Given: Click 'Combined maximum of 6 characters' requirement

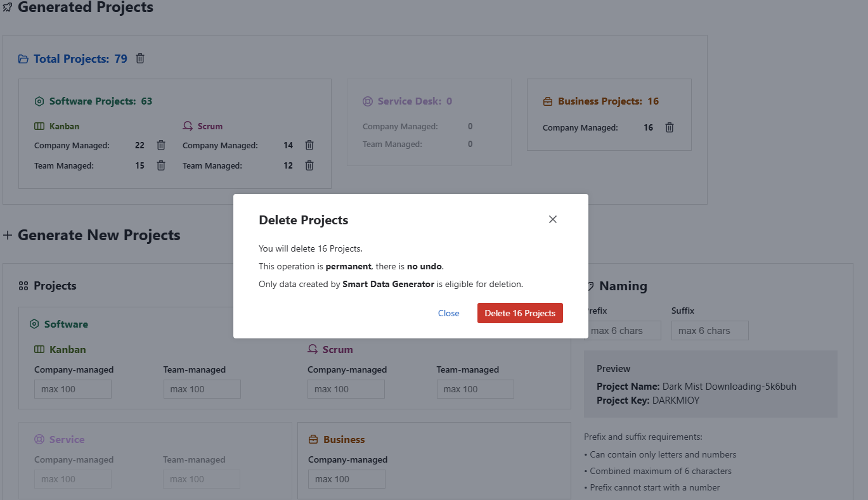Looking at the screenshot, I should 661,471.
